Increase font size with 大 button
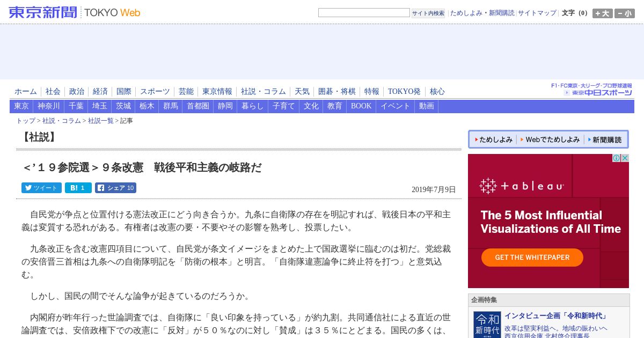 [602, 13]
